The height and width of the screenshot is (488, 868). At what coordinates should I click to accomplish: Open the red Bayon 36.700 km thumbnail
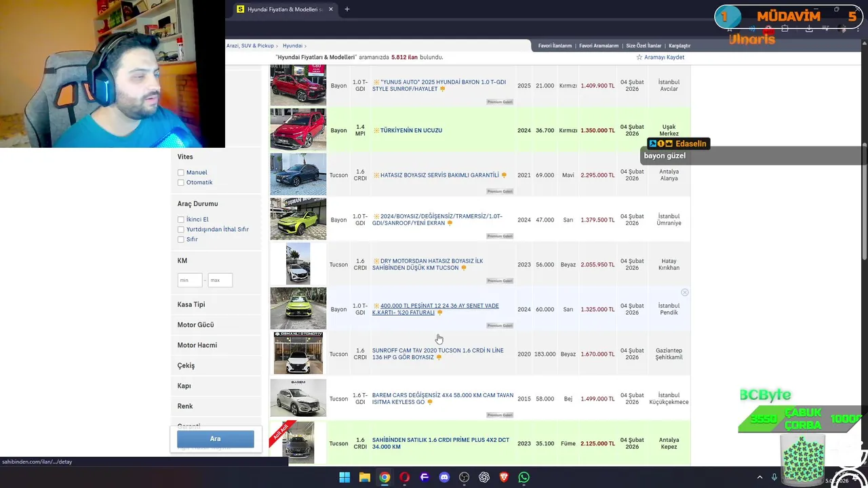click(x=298, y=130)
